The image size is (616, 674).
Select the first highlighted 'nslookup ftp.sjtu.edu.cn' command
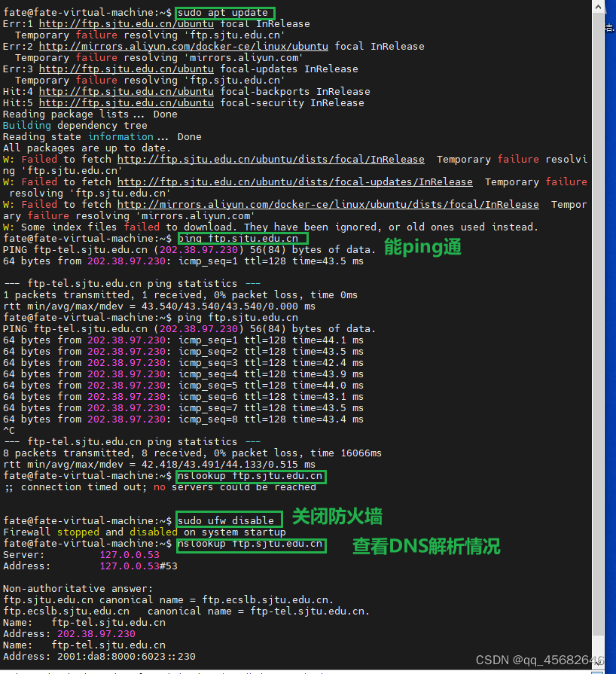250,476
